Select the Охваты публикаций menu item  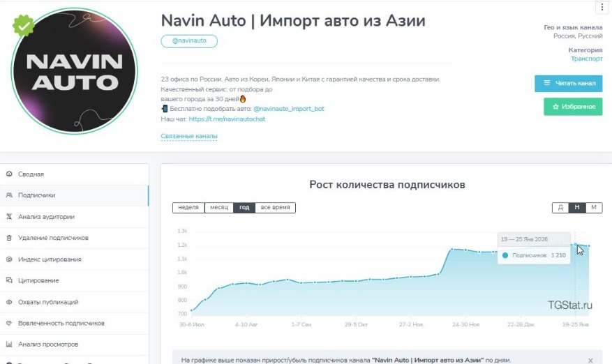(x=74, y=302)
